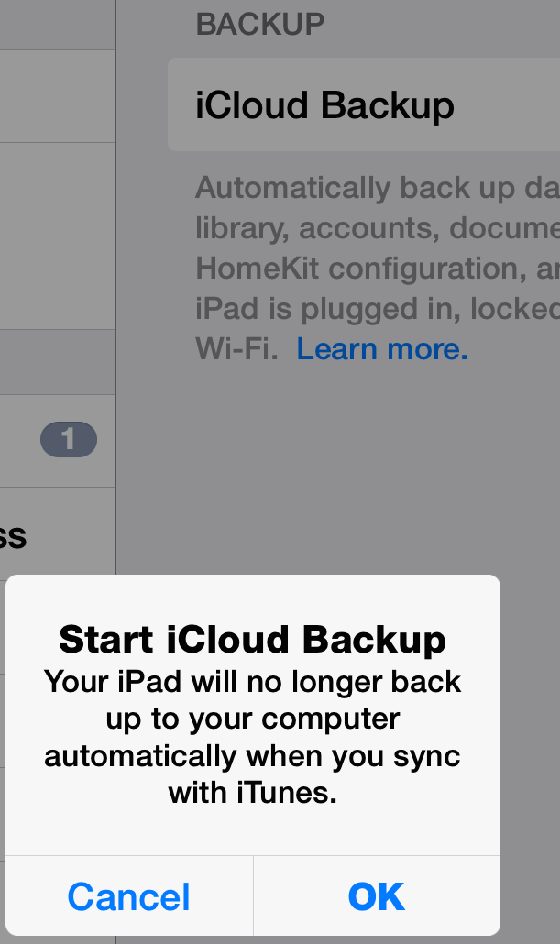This screenshot has width=560, height=944.
Task: Tap the gray backup description paragraph
Action: click(367, 268)
